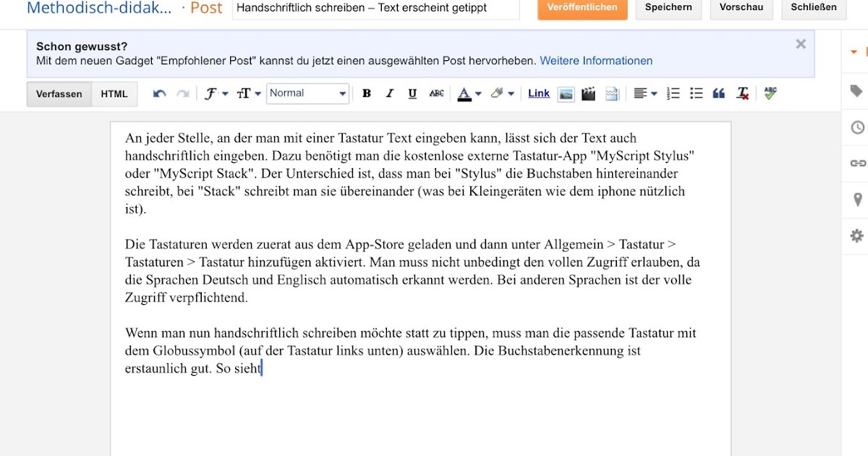
Task: Open the Location pin settings in sidebar
Action: [x=858, y=200]
